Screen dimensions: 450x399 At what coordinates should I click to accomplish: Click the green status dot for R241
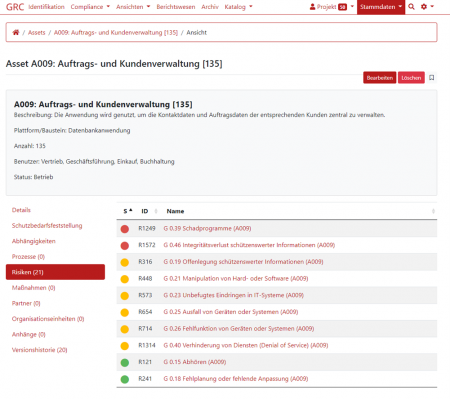click(x=125, y=379)
